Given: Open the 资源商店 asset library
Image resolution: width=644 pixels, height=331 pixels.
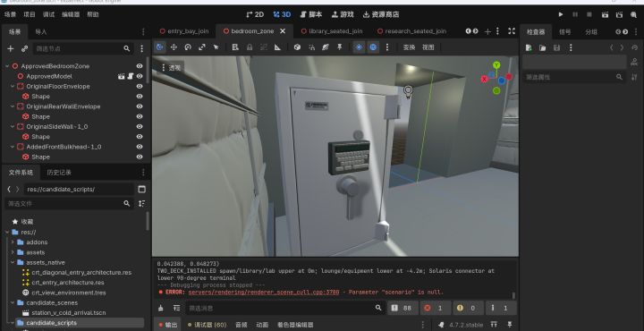Looking at the screenshot, I should 381,14.
